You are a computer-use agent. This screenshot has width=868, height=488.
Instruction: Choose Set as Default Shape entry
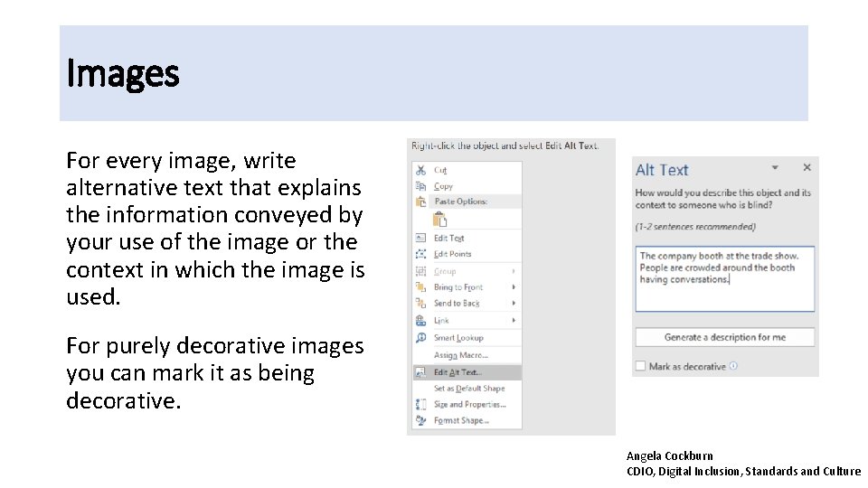coord(467,389)
